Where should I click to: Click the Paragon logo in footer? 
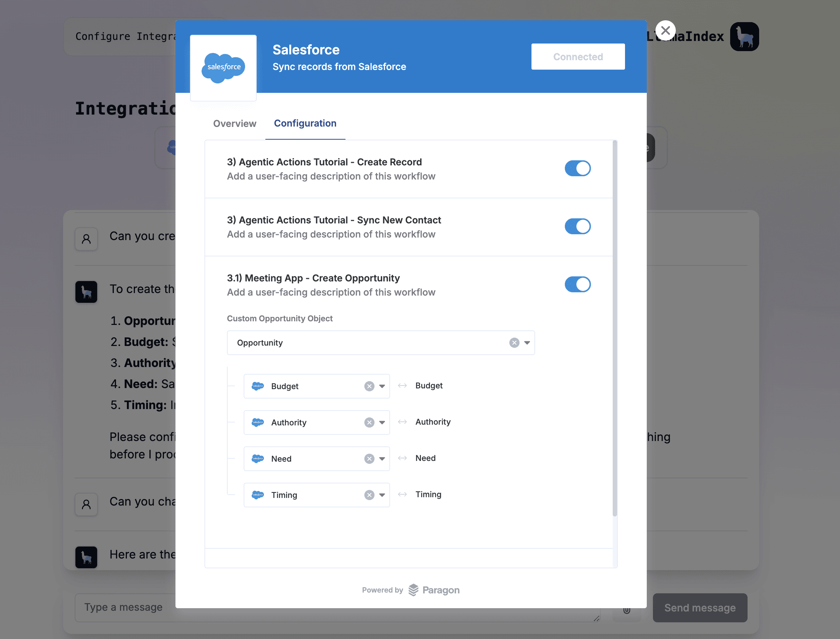(434, 590)
